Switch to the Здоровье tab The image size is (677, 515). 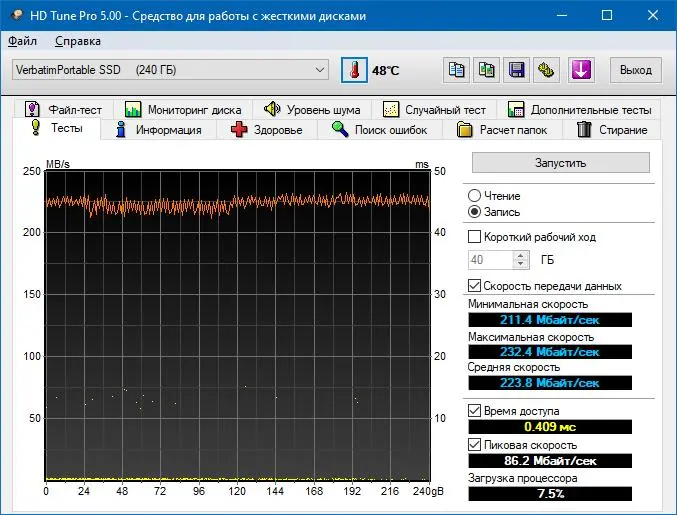267,130
